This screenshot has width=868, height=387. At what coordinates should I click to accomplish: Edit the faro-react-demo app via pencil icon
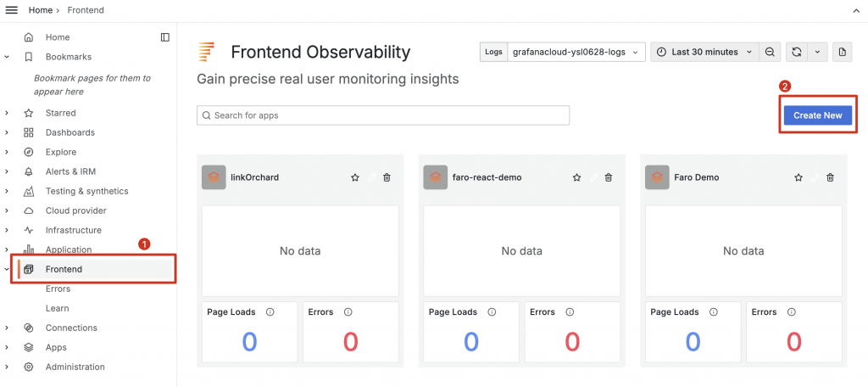(593, 177)
